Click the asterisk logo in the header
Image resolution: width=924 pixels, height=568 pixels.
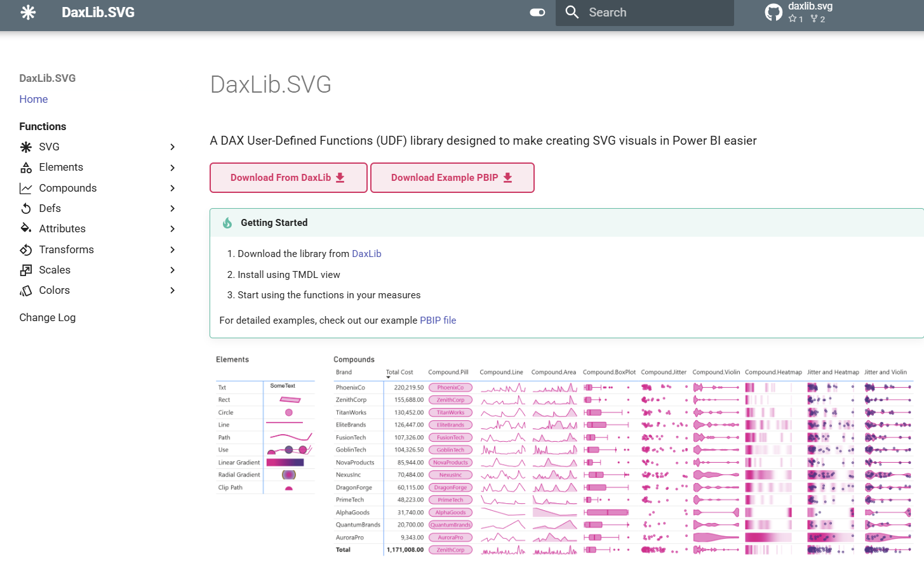pos(28,12)
